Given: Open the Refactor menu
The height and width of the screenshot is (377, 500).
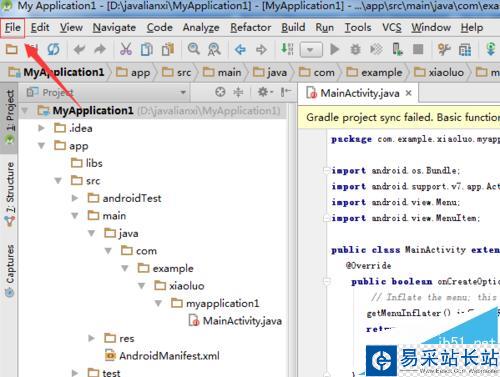Looking at the screenshot, I should click(x=251, y=28).
